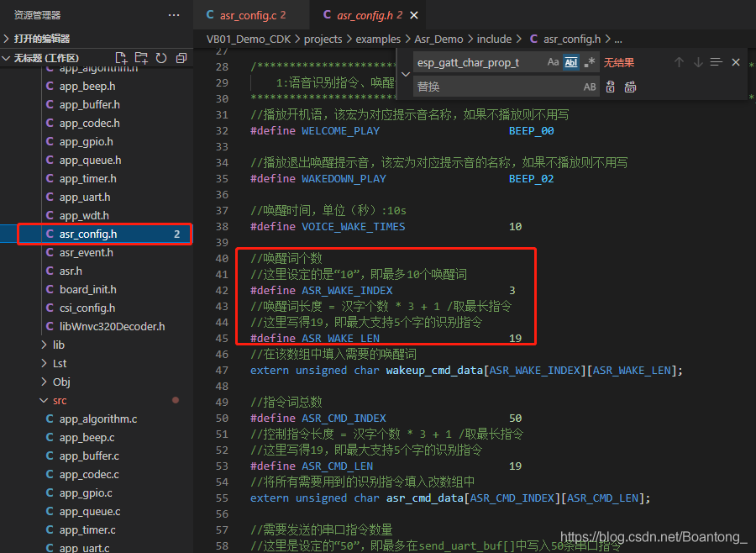The width and height of the screenshot is (756, 553).
Task: Collapse the src folder
Action: point(97,401)
